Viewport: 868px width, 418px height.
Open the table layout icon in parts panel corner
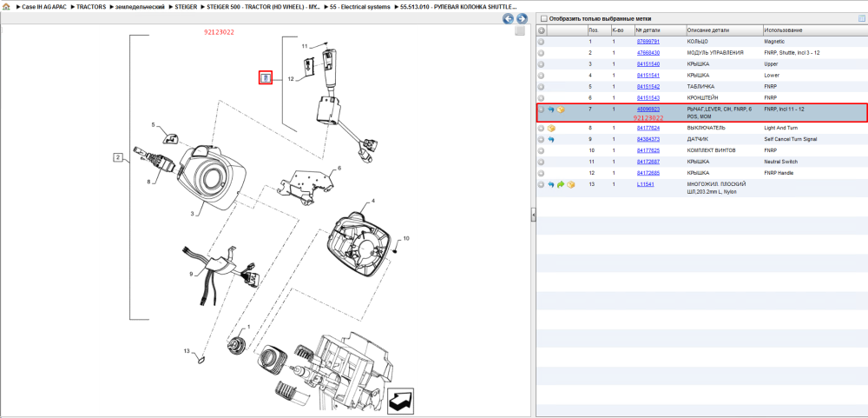861,18
